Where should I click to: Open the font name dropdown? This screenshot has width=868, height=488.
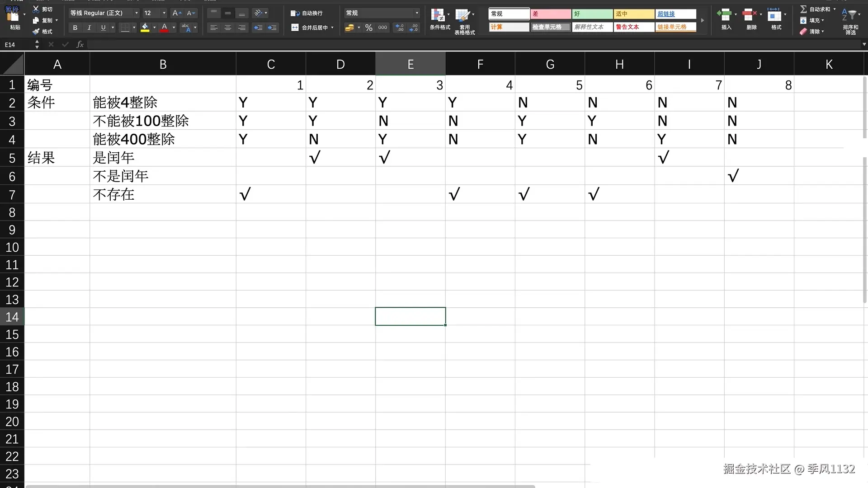click(137, 13)
